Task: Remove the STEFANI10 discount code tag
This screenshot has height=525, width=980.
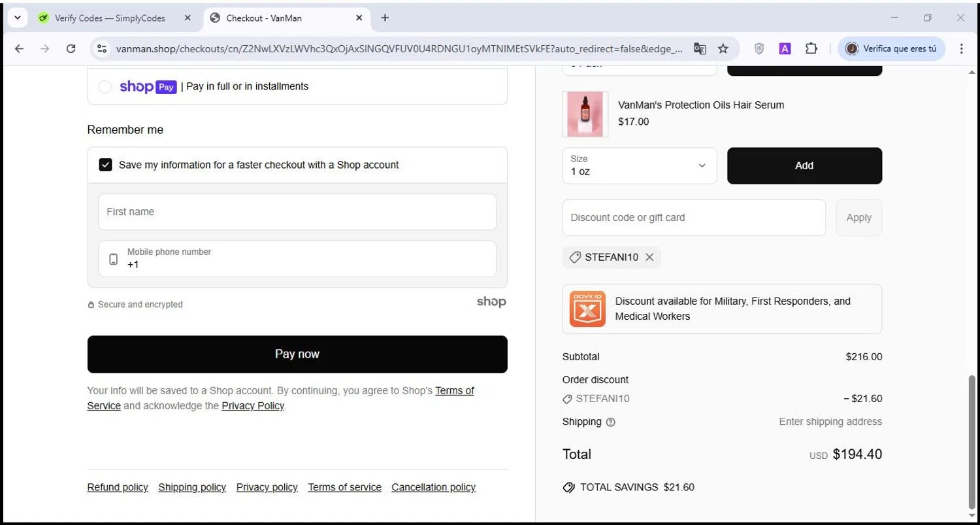Action: [x=649, y=257]
